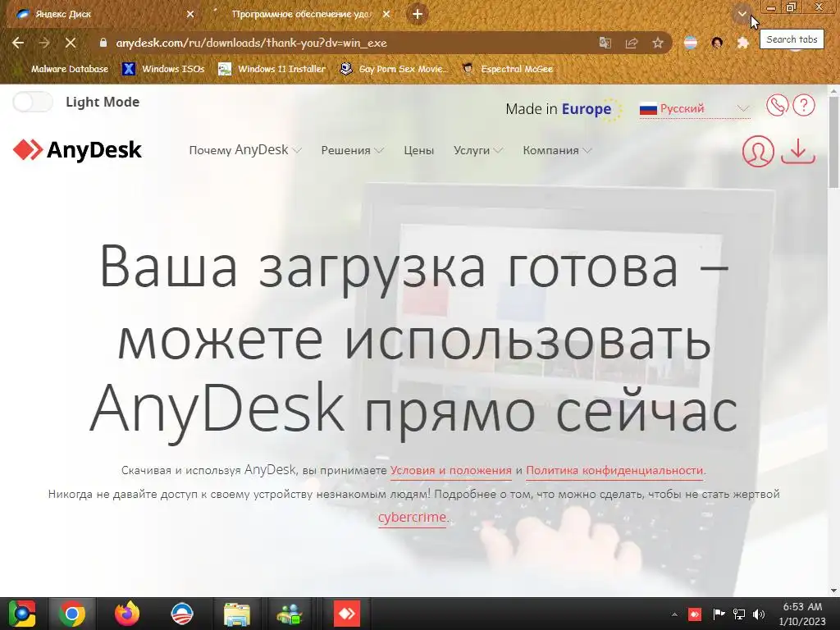Expand the Почему AnyDesk menu
Screen dimensions: 840x630
pos(244,150)
